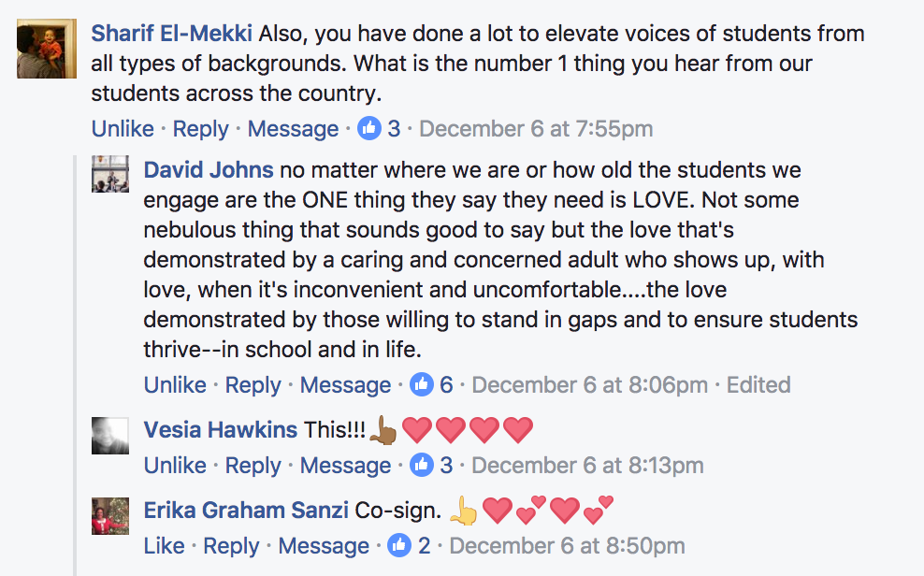Open Sharif El-Mekki's profile picture
924x576 pixels.
(40, 48)
